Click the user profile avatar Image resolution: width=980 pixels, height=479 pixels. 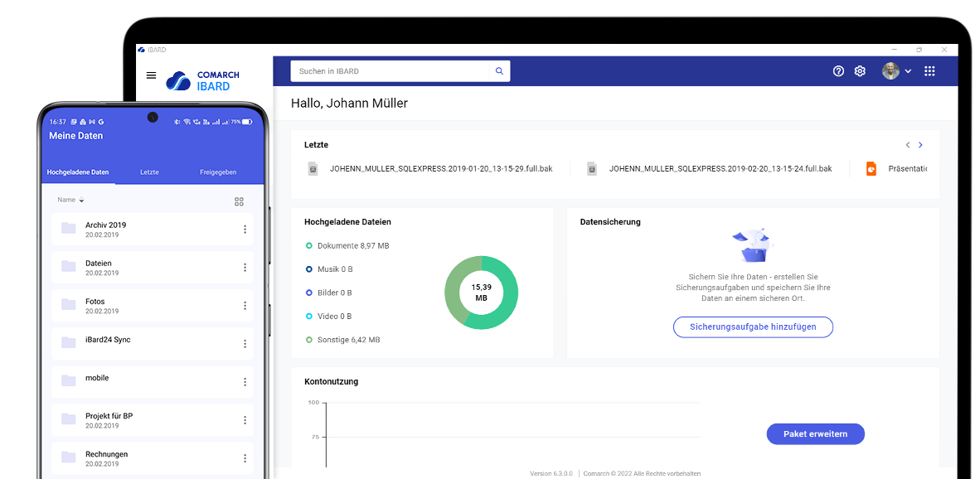890,71
